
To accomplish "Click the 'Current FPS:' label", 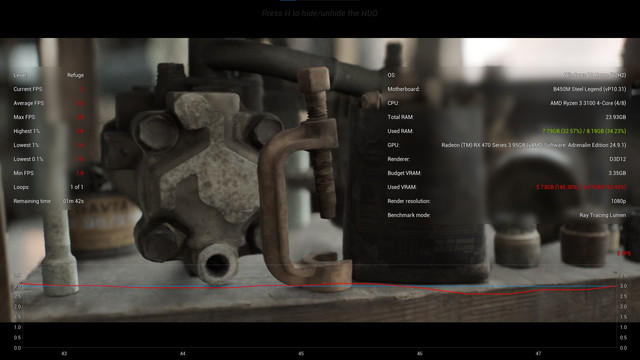I will (28, 89).
